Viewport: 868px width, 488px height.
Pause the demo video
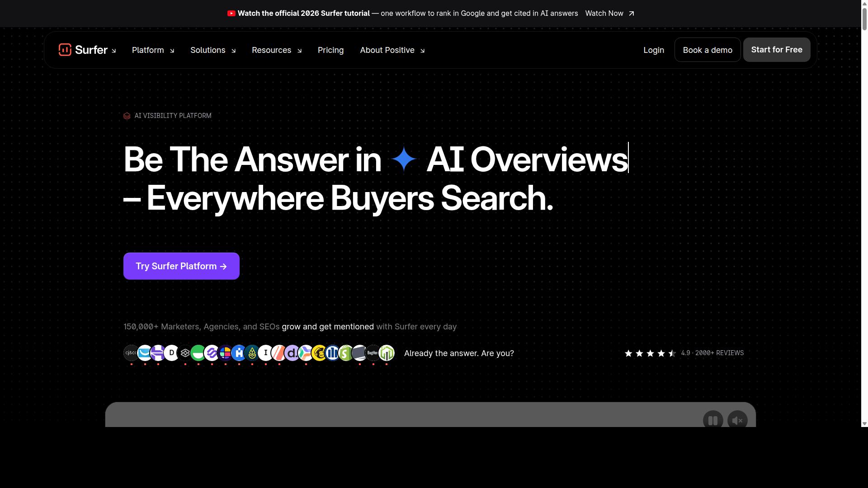(x=713, y=421)
